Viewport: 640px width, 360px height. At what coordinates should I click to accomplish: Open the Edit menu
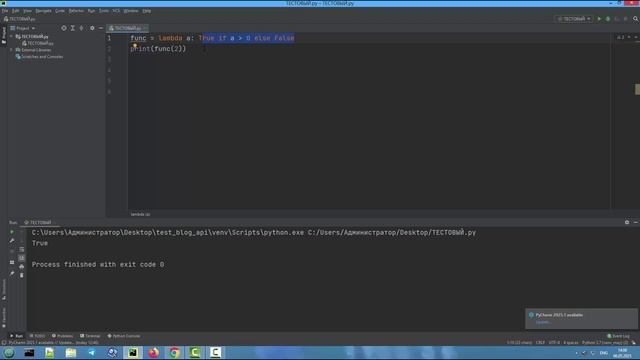pyautogui.click(x=16, y=11)
